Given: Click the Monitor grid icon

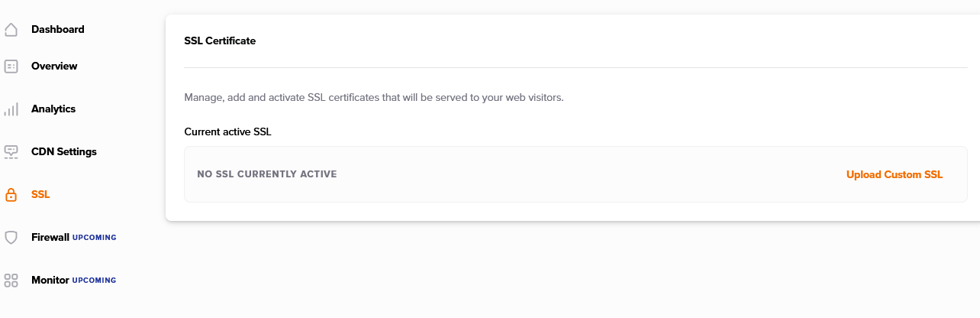Looking at the screenshot, I should click(11, 281).
